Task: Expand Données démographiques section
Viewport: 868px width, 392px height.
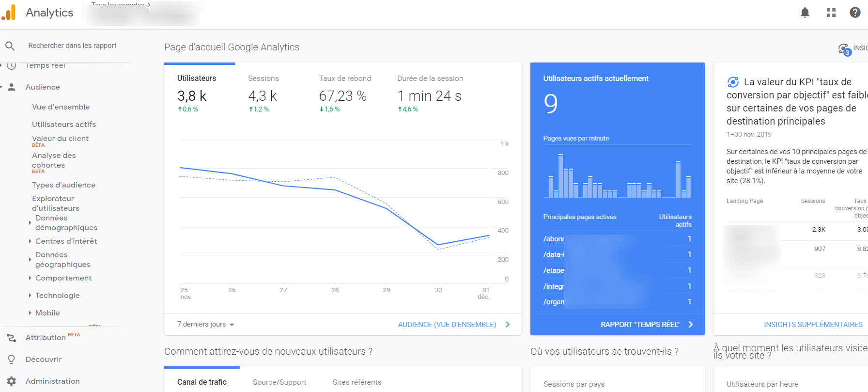Action: pos(30,223)
